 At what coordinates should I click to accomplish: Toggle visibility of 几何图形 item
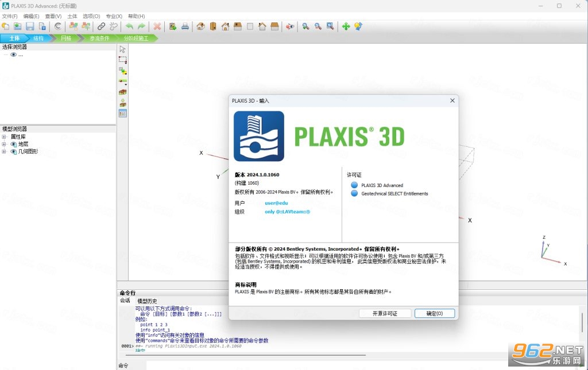click(x=14, y=151)
